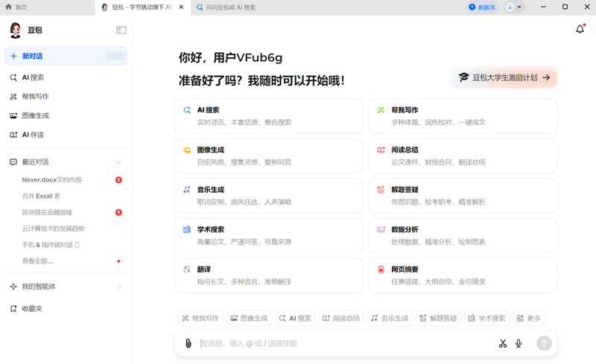Open the 音乐生成 feature card
This screenshot has height=364, width=596.
(269, 196)
